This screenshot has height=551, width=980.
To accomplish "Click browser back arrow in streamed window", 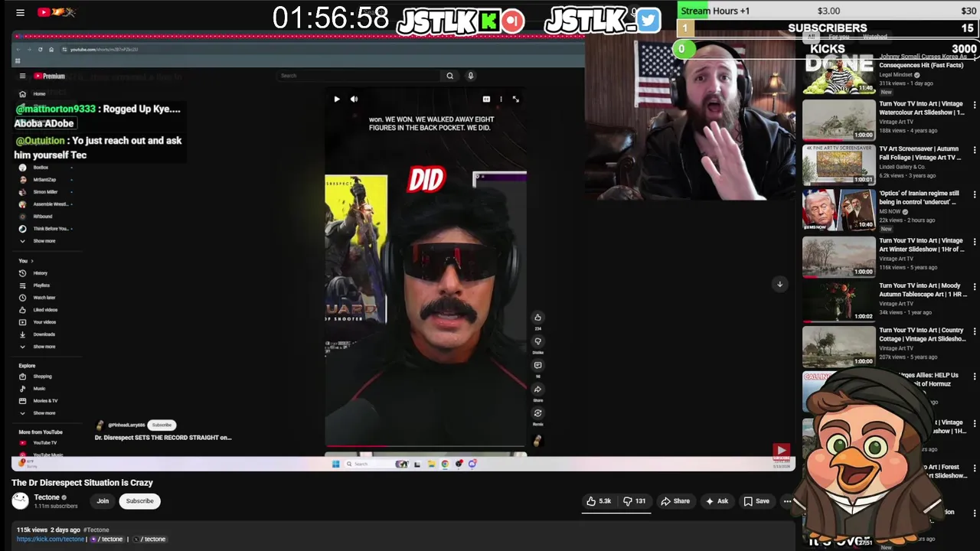I will (19, 49).
